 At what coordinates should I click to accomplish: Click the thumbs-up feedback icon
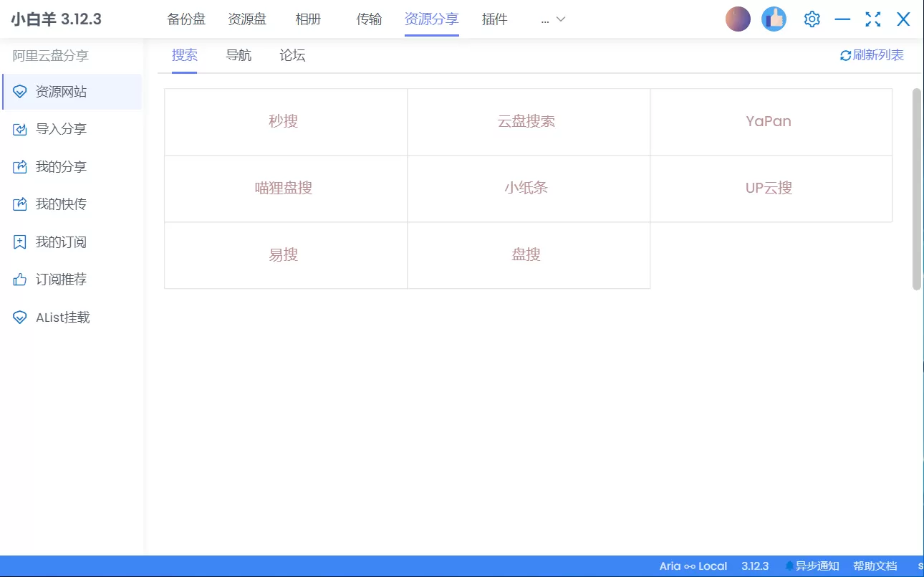(x=774, y=19)
